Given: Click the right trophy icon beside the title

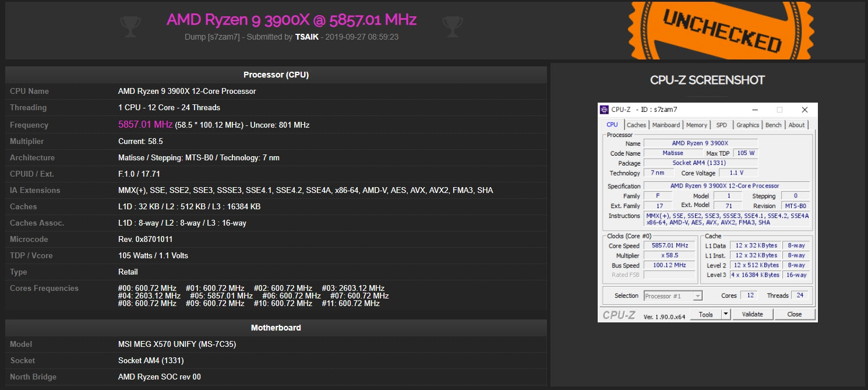Looking at the screenshot, I should click(452, 26).
